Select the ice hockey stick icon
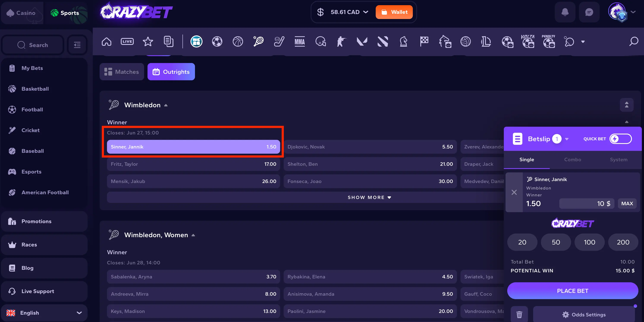Image resolution: width=644 pixels, height=322 pixels. click(279, 41)
